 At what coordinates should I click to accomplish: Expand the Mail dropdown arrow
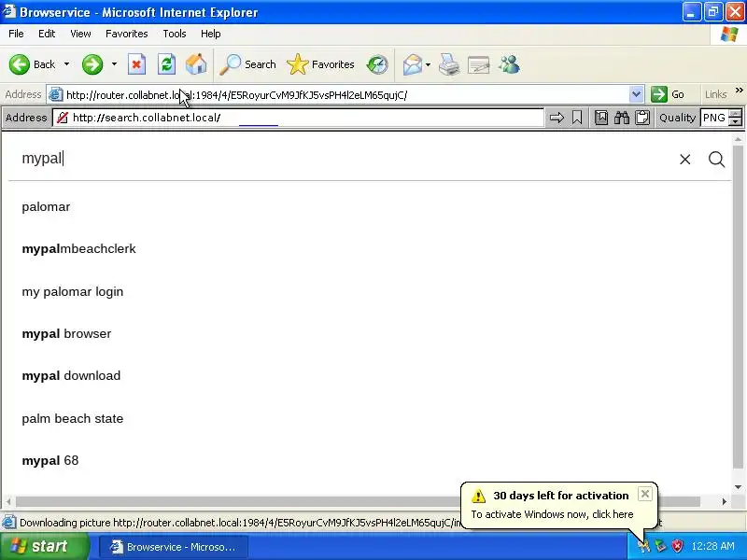coord(428,64)
